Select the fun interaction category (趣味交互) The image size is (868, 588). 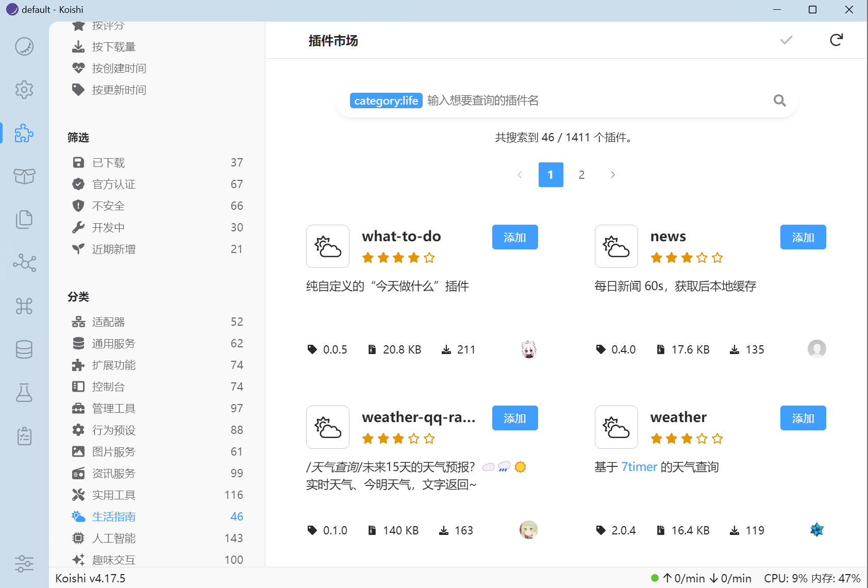tap(157, 560)
